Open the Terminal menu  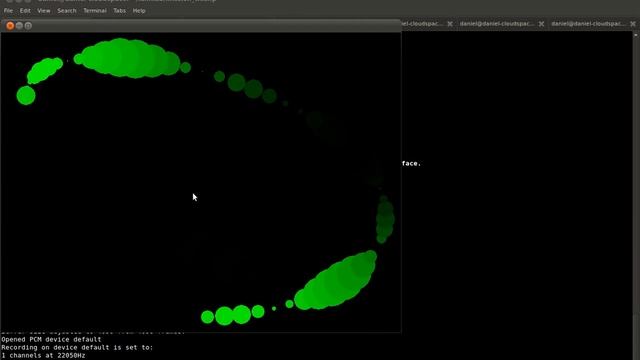tap(95, 11)
